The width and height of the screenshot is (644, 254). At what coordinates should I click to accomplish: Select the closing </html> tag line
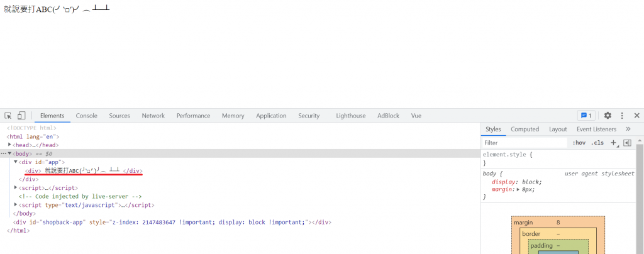18,231
